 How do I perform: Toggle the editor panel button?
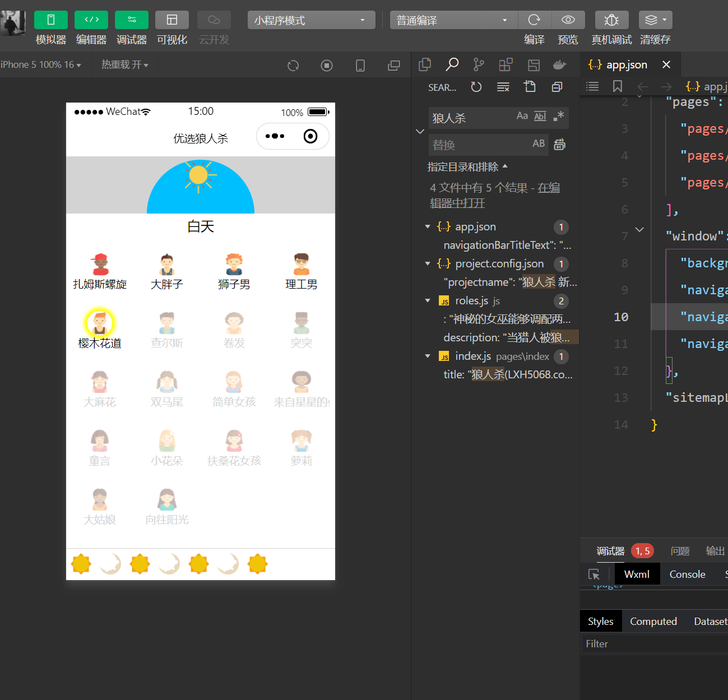91,20
